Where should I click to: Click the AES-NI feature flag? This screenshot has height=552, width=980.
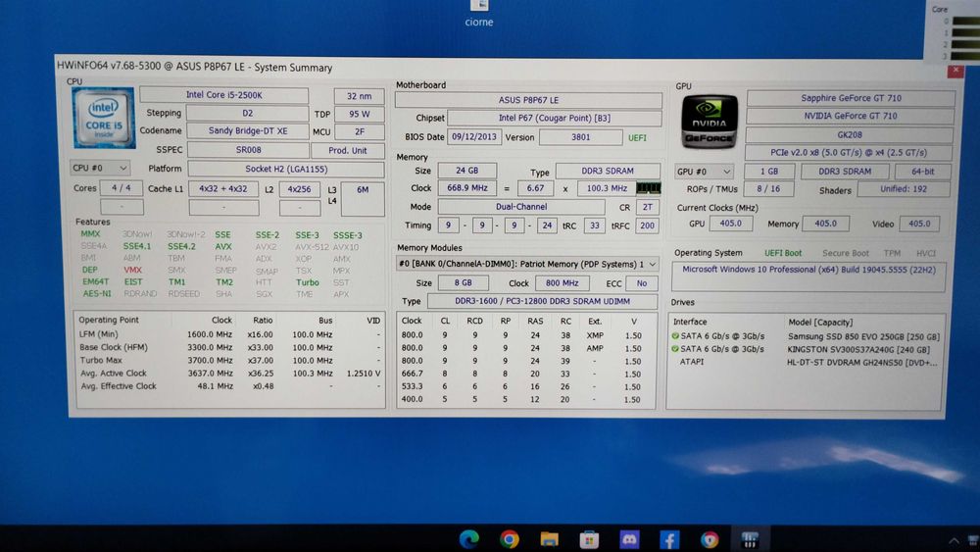(x=97, y=293)
